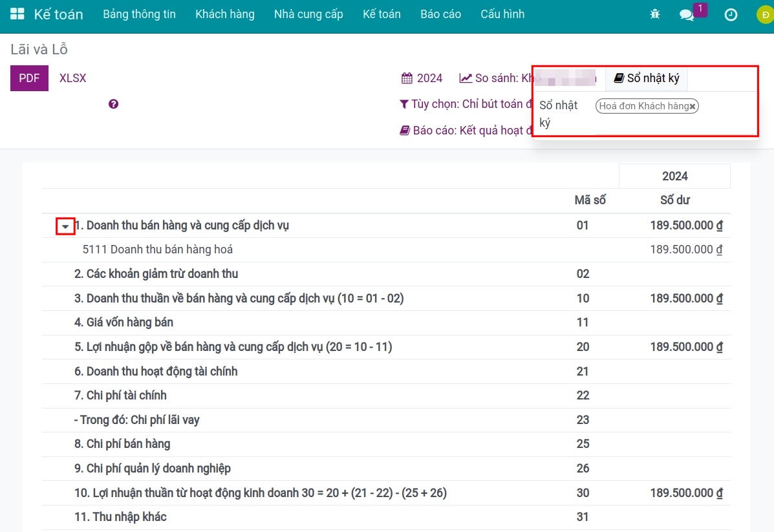Open the Báo cáo report selector
This screenshot has width=774, height=532.
[x=466, y=130]
